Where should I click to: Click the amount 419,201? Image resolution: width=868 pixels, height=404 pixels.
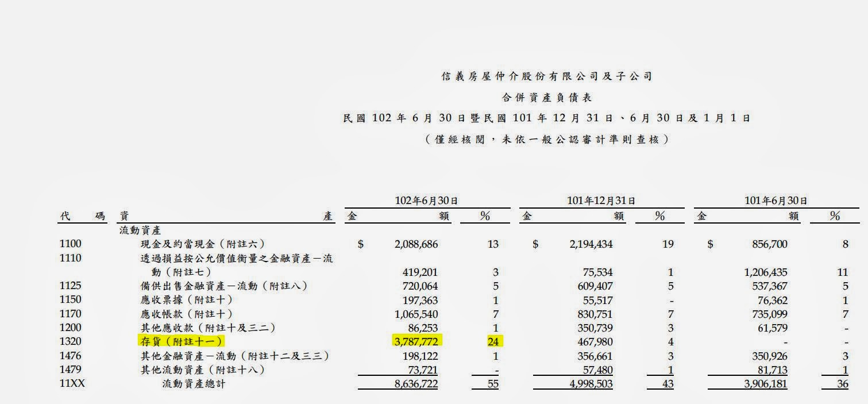(x=421, y=272)
